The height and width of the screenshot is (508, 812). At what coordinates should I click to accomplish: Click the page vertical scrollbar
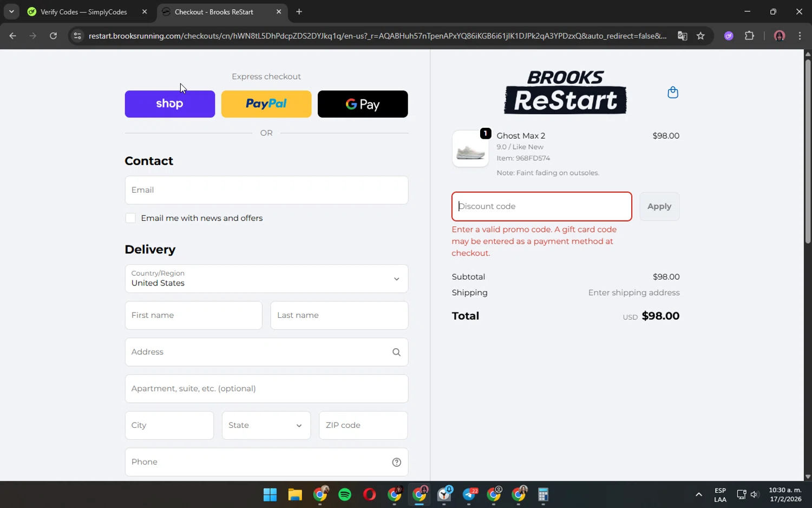point(808,152)
